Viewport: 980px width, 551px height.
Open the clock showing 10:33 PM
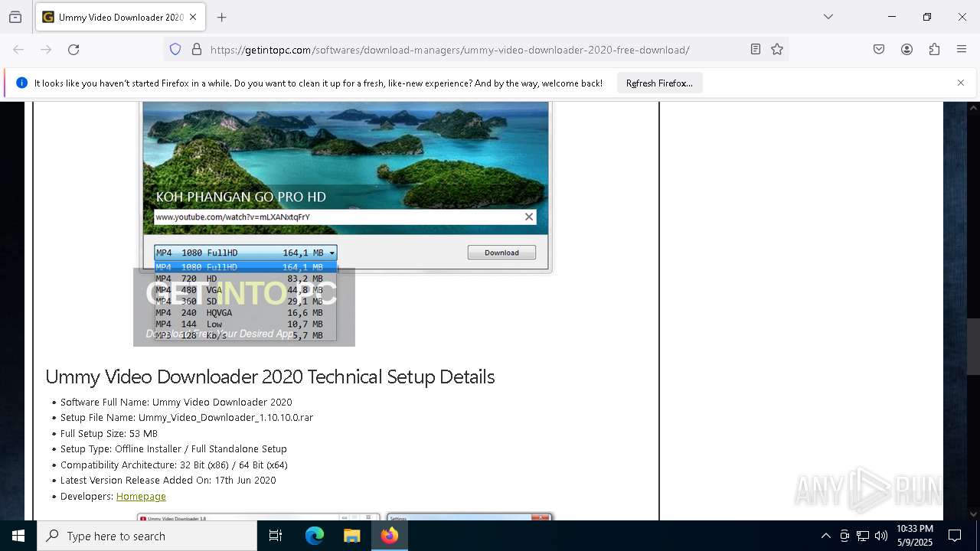(x=914, y=536)
